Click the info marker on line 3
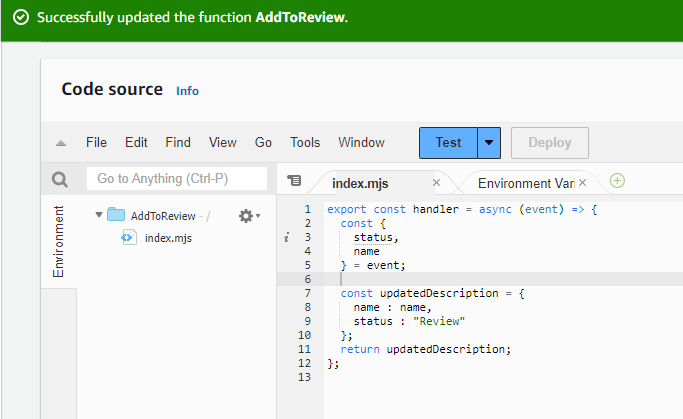 pyautogui.click(x=287, y=237)
